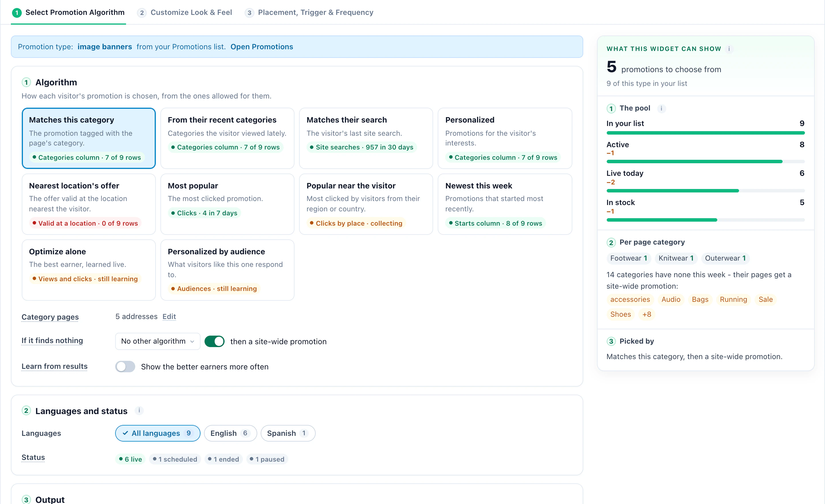Viewport: 825px width, 504px height.
Task: Click the 'If it finds nothing' label
Action: click(52, 340)
